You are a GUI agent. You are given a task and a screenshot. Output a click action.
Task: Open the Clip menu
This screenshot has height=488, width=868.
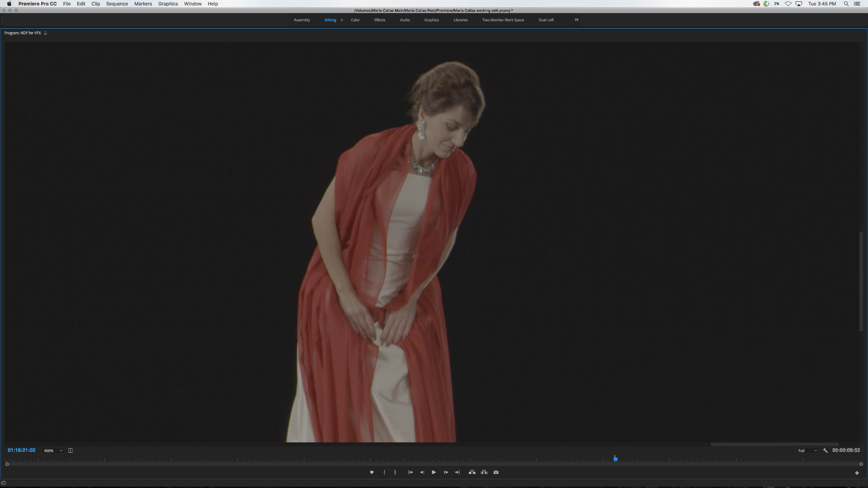pos(96,4)
